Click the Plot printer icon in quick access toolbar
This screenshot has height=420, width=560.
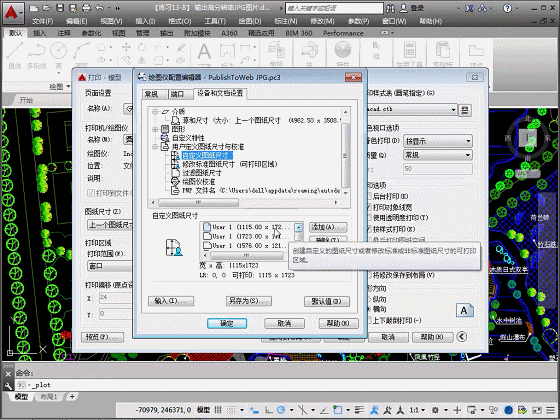coord(86,8)
